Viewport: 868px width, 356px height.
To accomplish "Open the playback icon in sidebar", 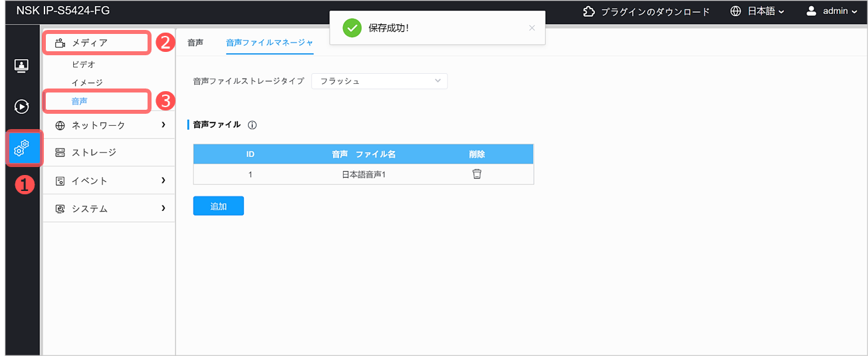I will tap(21, 106).
